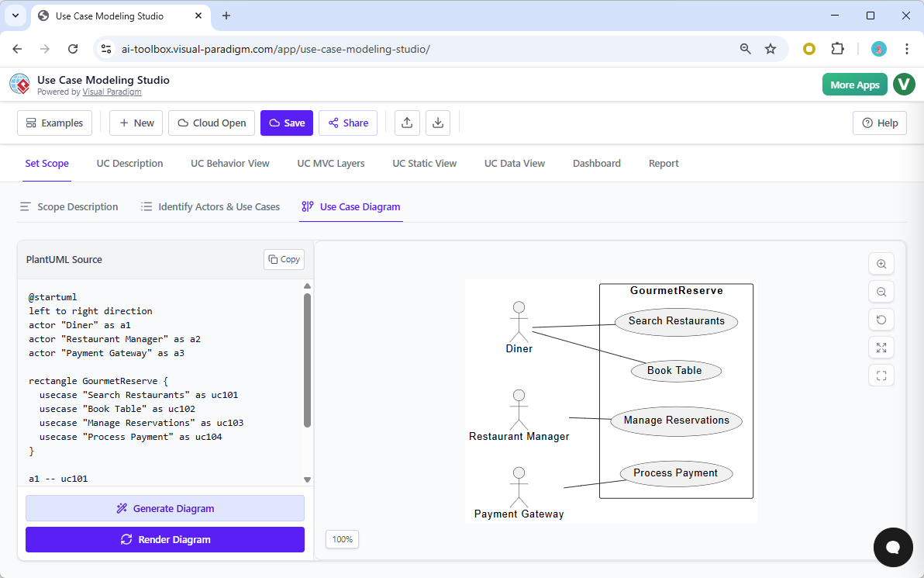Open the browser extensions puzzle icon

[838, 48]
